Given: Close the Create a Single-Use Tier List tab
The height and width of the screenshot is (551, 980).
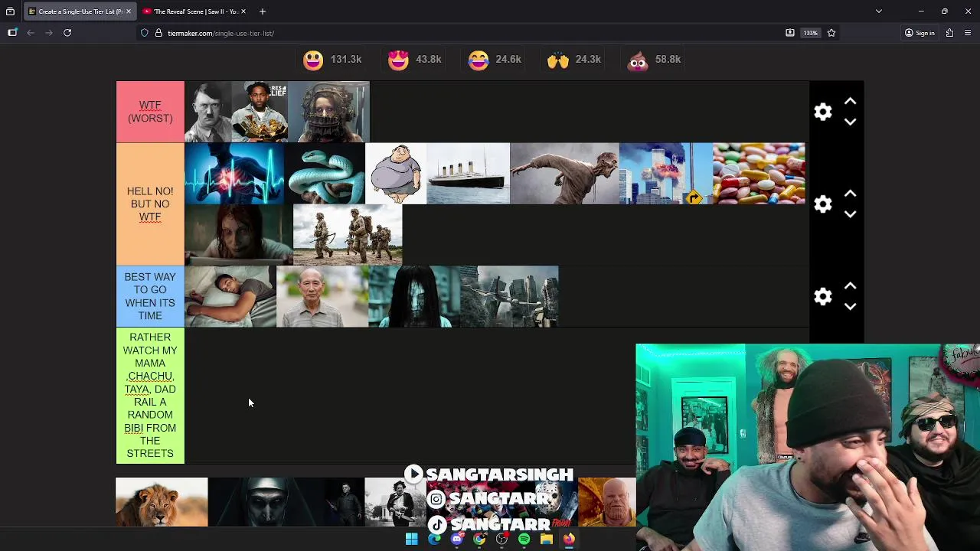Looking at the screenshot, I should tap(128, 11).
